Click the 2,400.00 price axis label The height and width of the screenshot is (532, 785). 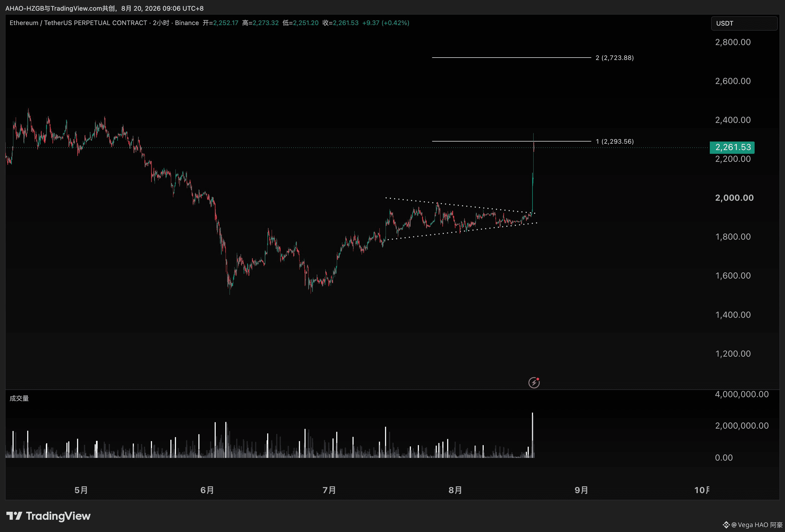[x=733, y=120]
